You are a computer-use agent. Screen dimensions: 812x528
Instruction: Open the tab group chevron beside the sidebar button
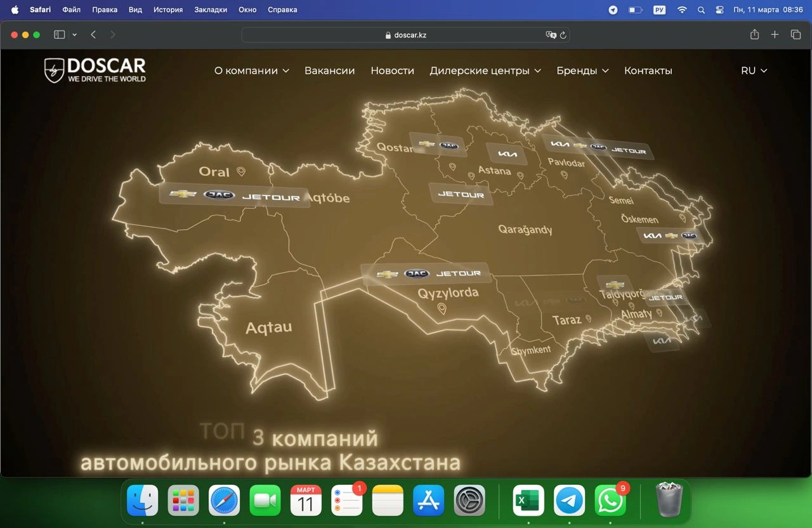[75, 35]
